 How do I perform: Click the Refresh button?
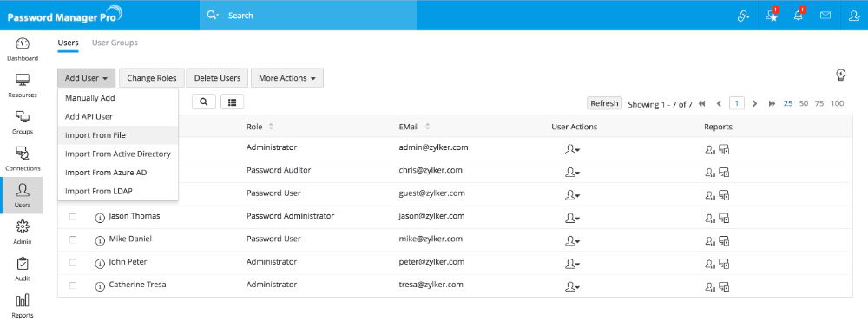(604, 103)
